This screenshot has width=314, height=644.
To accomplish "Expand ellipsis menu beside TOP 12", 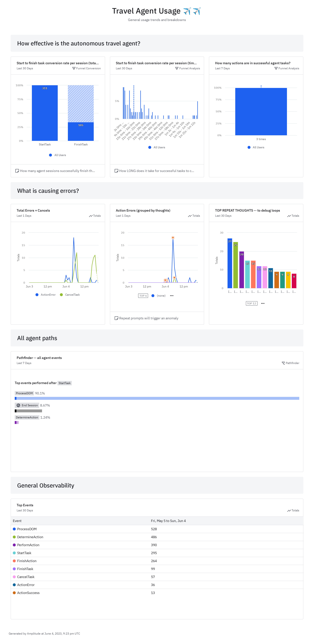I will pyautogui.click(x=263, y=304).
